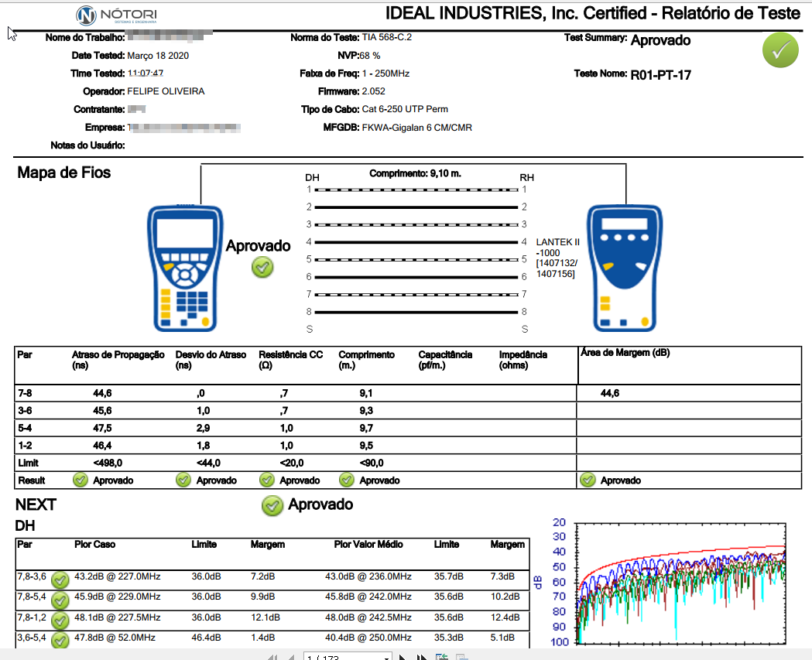Click MFGDB value FKWA-Gigalan 6 CM/CMR
Image resolution: width=812 pixels, height=660 pixels.
[x=417, y=128]
